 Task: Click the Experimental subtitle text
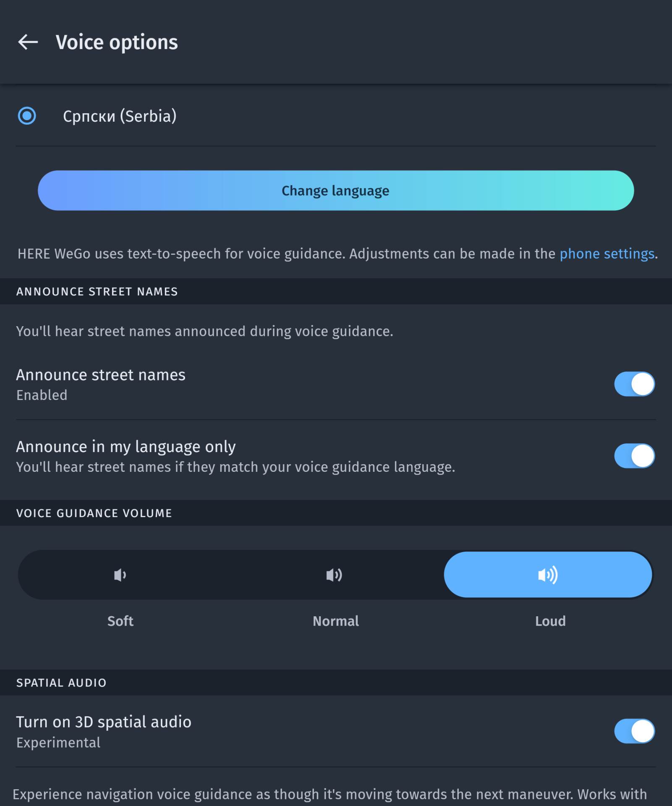(58, 743)
